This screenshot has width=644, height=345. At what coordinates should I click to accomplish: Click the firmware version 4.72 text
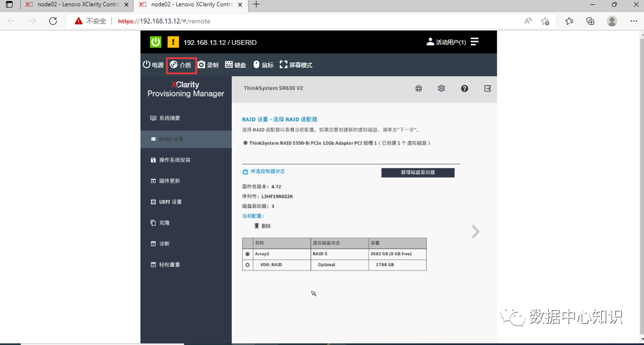[x=277, y=187]
